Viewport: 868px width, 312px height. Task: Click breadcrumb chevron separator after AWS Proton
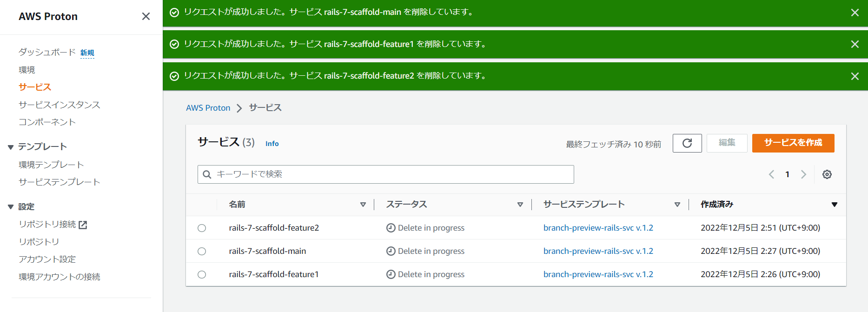tap(239, 108)
